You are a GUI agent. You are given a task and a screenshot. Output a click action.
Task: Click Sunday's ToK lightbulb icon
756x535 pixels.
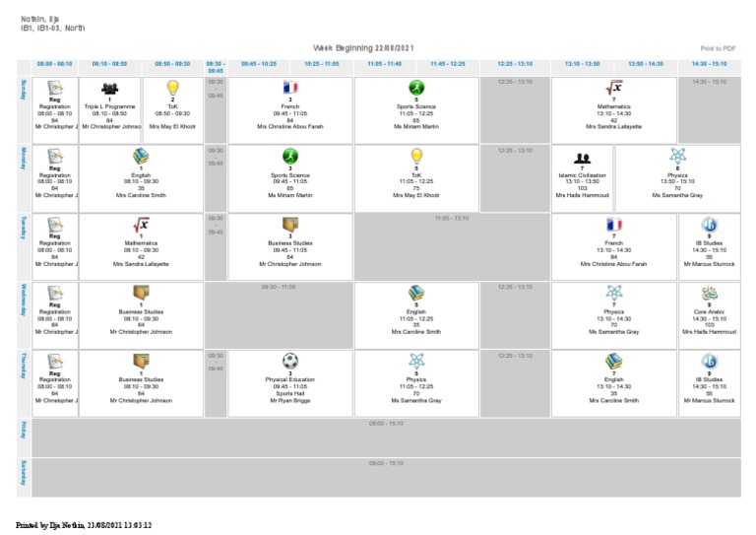coord(172,88)
